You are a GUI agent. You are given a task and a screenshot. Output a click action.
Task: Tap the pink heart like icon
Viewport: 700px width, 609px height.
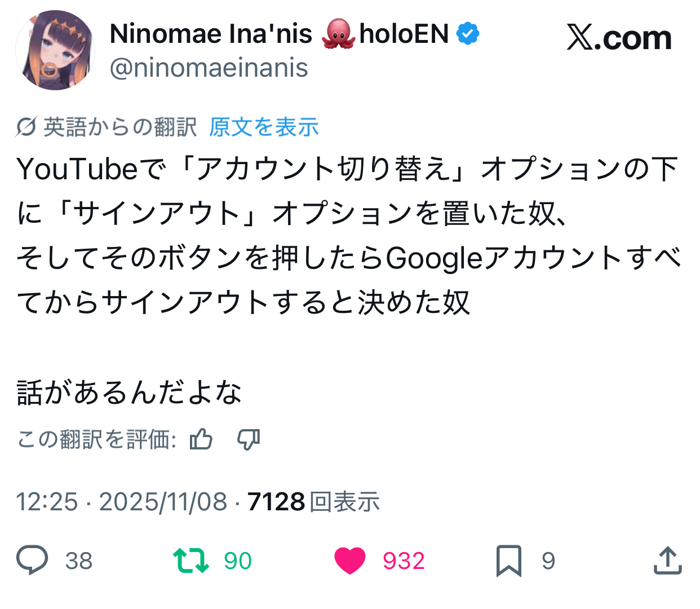click(x=350, y=561)
